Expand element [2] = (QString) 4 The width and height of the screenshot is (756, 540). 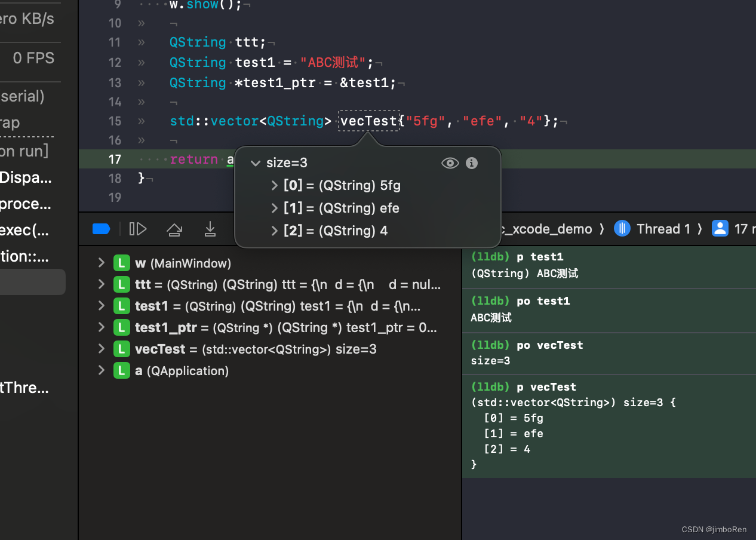point(275,231)
